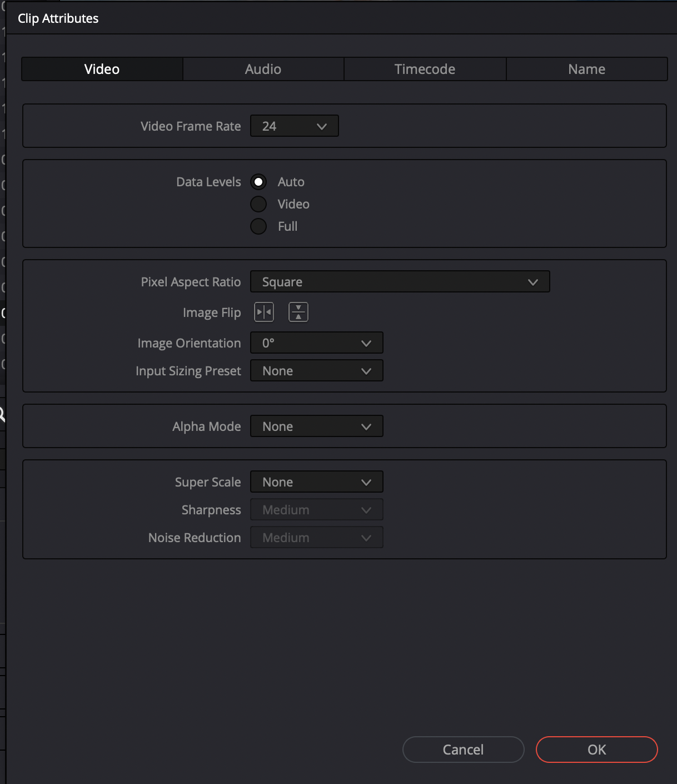Select Auto data levels
677x784 pixels.
[x=258, y=182]
